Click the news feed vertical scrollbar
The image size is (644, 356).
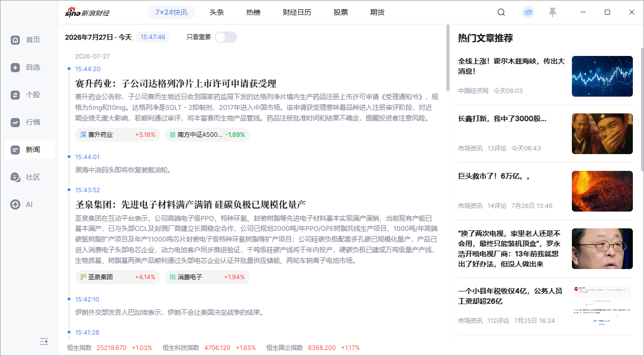click(448, 58)
